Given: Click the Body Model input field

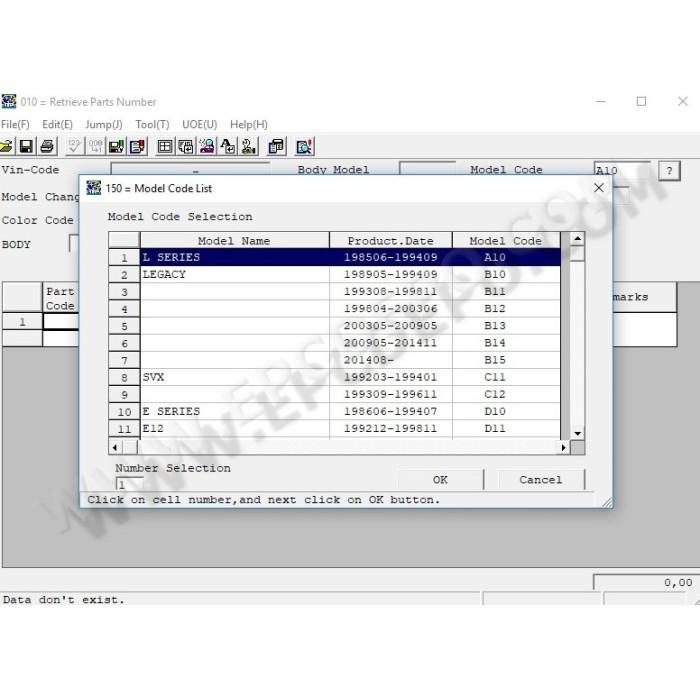Looking at the screenshot, I should pyautogui.click(x=427, y=170).
